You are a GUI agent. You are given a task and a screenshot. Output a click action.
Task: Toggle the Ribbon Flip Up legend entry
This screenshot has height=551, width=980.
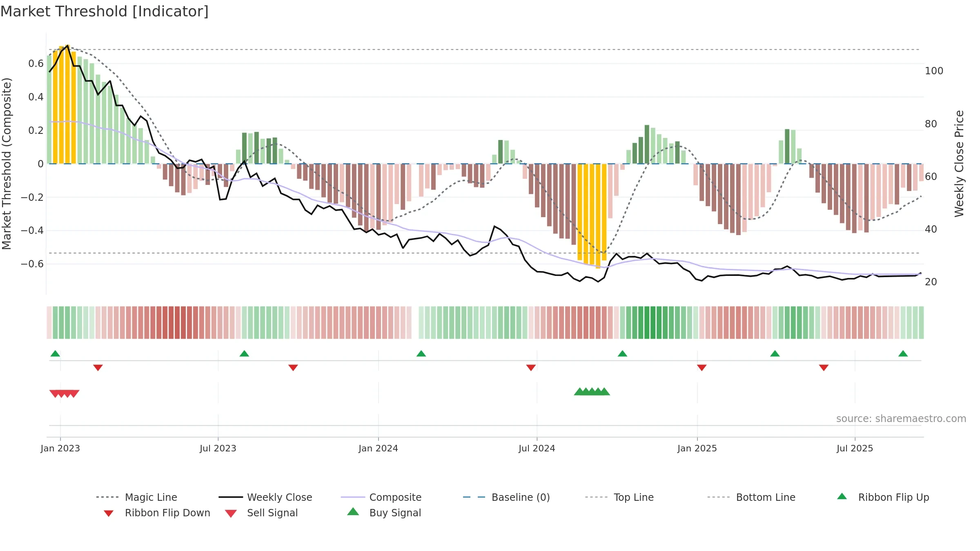883,497
